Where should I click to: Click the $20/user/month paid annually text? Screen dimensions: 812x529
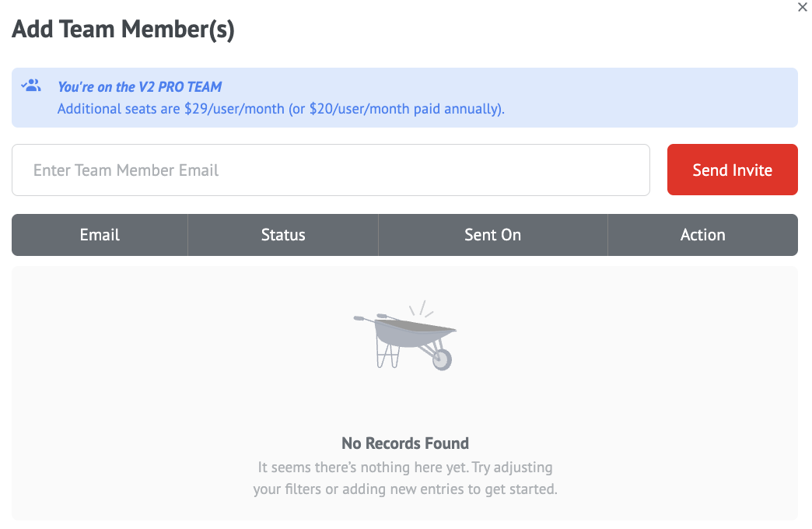point(406,109)
